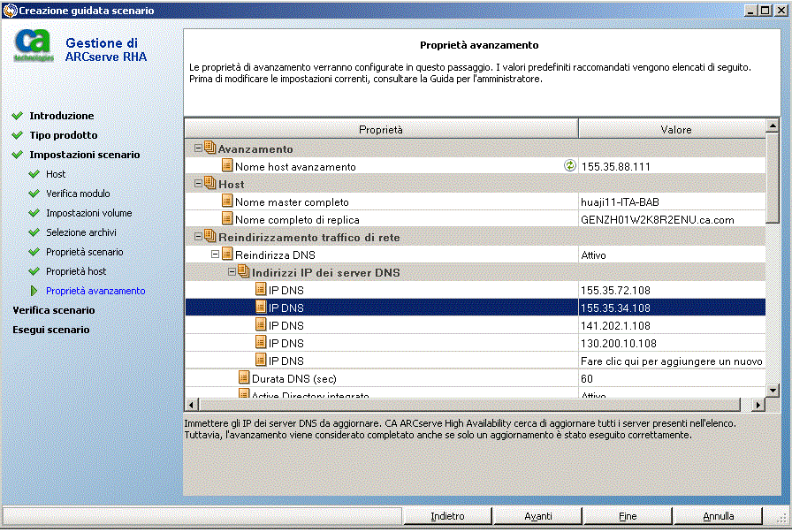Click the icon for IP DNS 155.35.34.108

point(261,307)
